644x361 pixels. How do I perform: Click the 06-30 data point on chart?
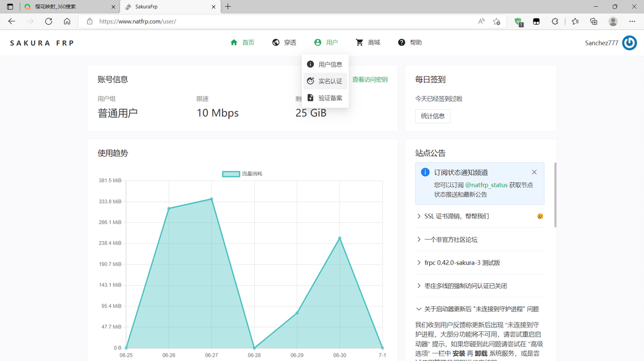click(x=340, y=238)
